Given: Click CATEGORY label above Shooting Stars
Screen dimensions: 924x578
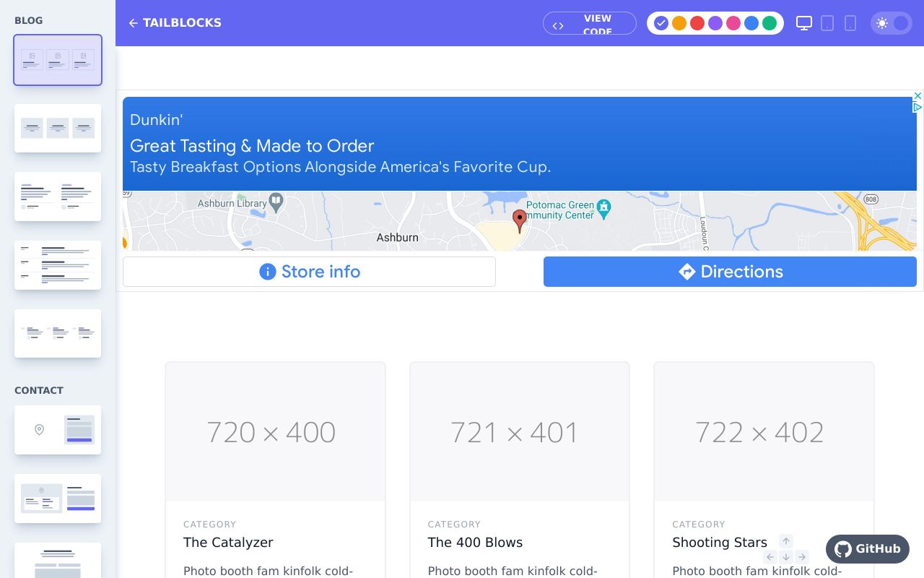Looking at the screenshot, I should [x=698, y=525].
